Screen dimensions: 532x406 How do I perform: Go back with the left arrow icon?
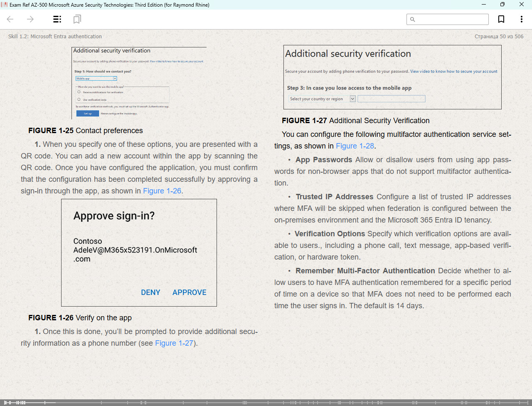click(x=10, y=19)
